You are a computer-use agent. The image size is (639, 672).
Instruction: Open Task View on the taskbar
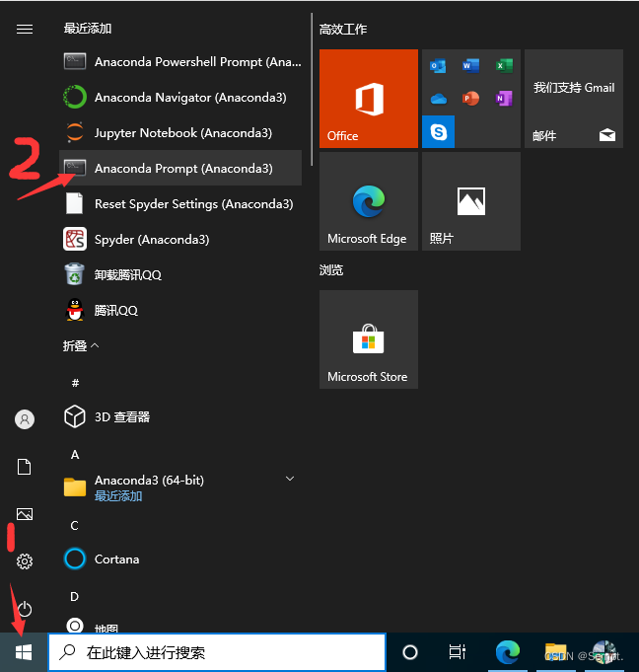pyautogui.click(x=457, y=652)
